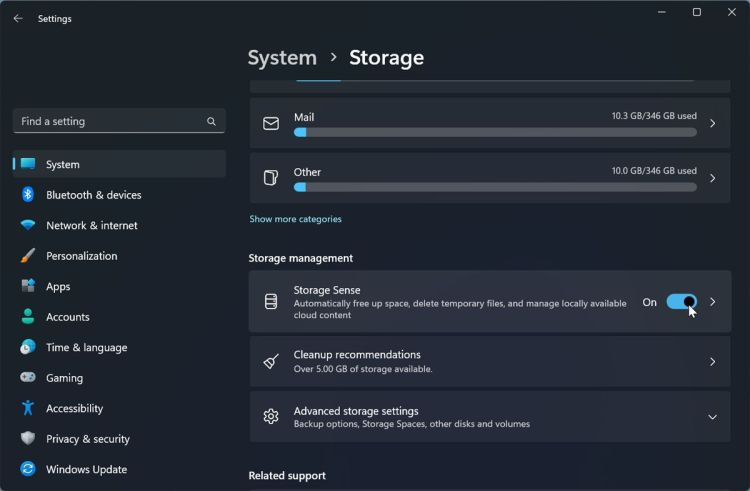Click the Find a setting field
The height and width of the screenshot is (491, 750).
tap(108, 121)
